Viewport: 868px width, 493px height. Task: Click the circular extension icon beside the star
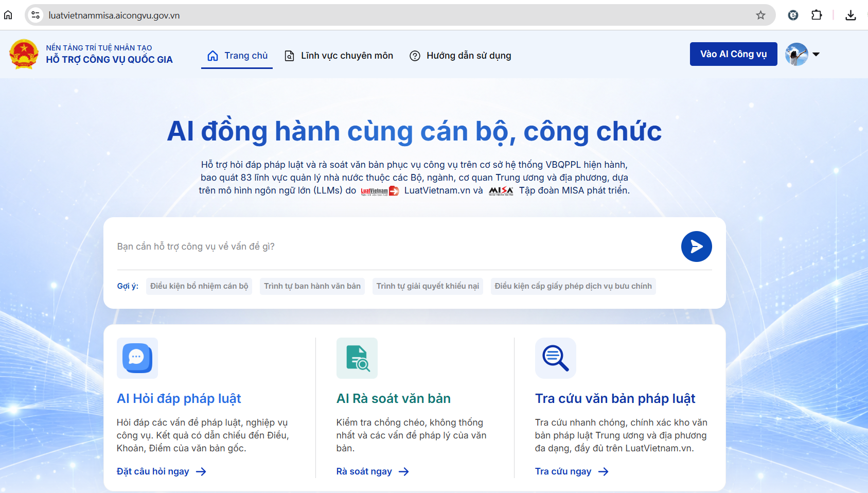[793, 15]
